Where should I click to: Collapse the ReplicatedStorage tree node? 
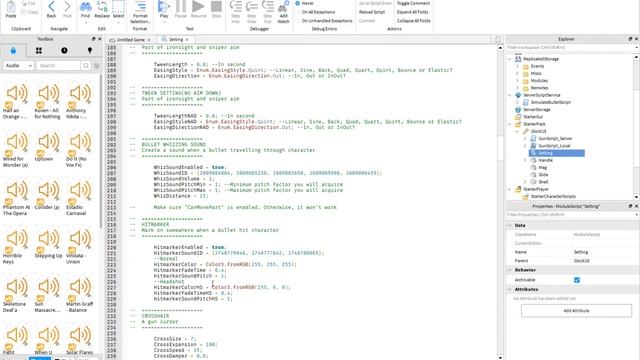(510, 59)
